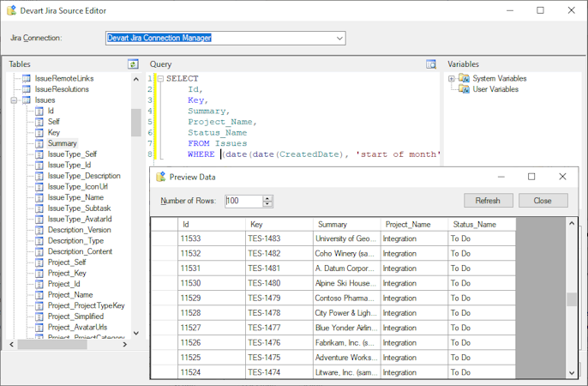The width and height of the screenshot is (588, 386).
Task: Click the refresh tables icon in Tables panel
Action: [133, 64]
